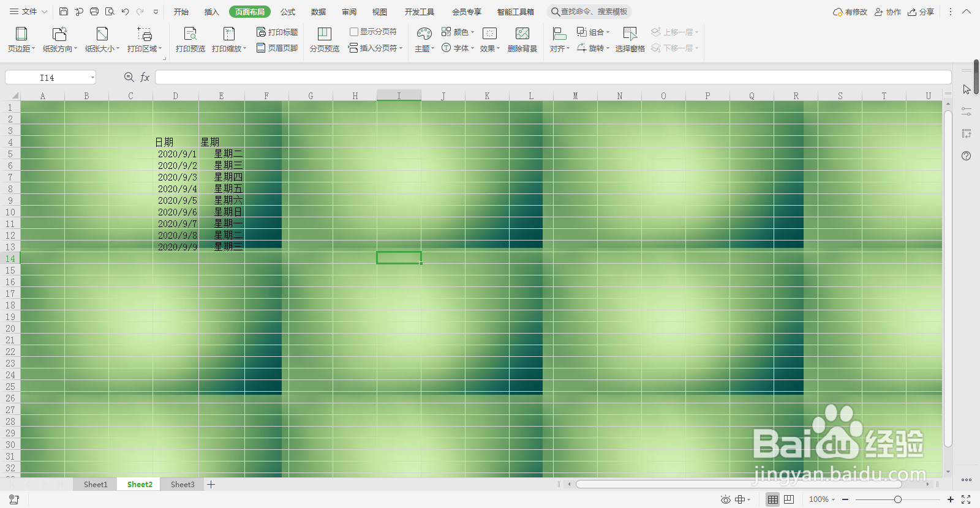Open the quick access toolbar customize dropdown
The height and width of the screenshot is (508, 980).
[156, 12]
